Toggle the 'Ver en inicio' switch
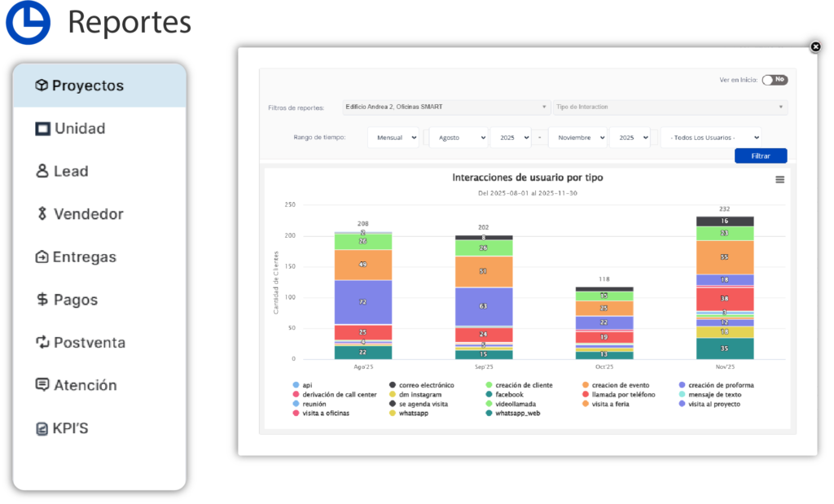The height and width of the screenshot is (504, 834). [774, 80]
